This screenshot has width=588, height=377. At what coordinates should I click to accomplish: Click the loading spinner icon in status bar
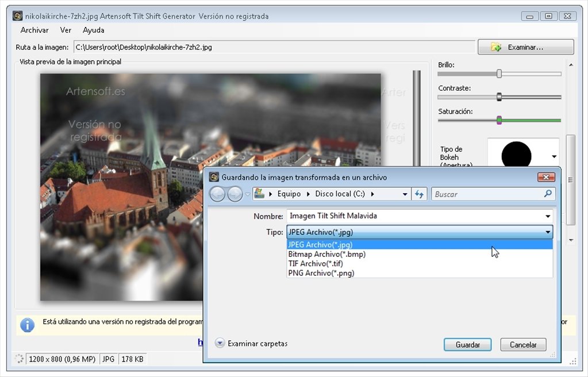point(19,359)
